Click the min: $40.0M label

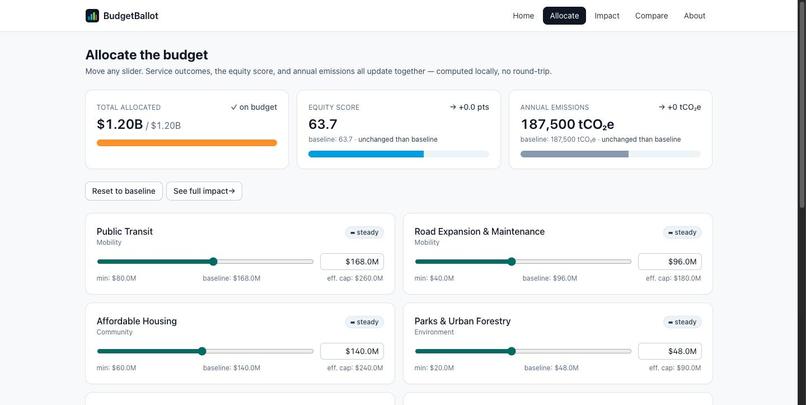point(434,279)
